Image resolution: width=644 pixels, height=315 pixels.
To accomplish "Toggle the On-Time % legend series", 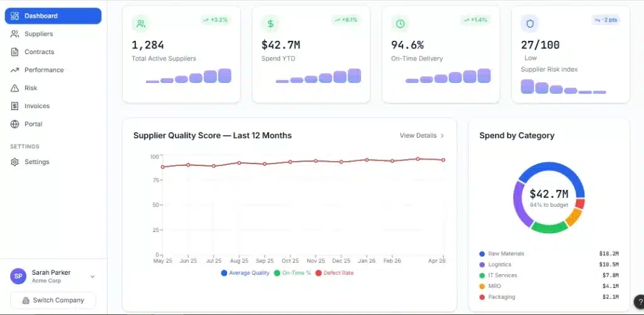I will point(292,273).
